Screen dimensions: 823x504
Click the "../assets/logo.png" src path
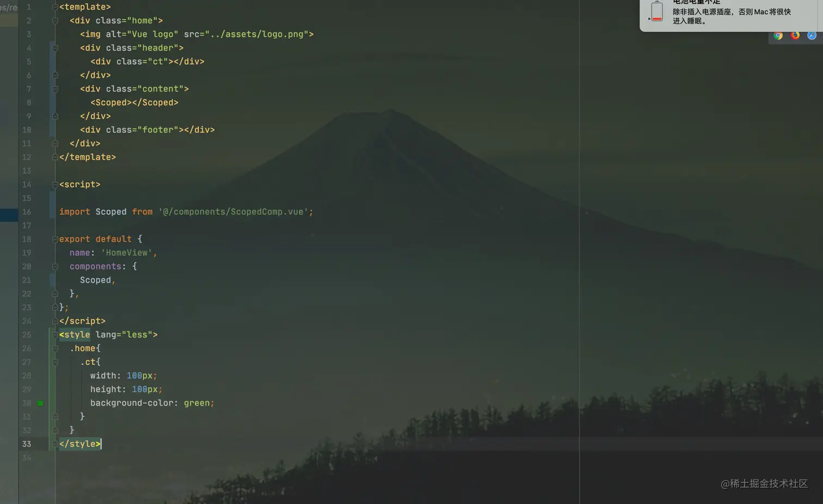257,34
